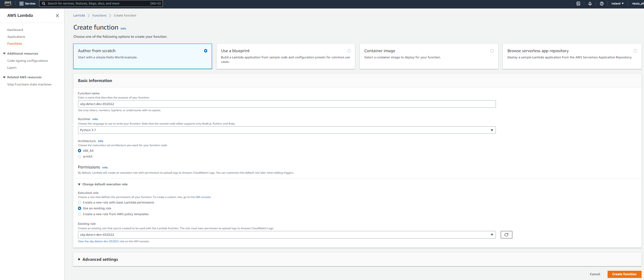Screen dimensions: 644x280
Task: Select Create a new role from AWS policy templates
Action: pos(80,214)
